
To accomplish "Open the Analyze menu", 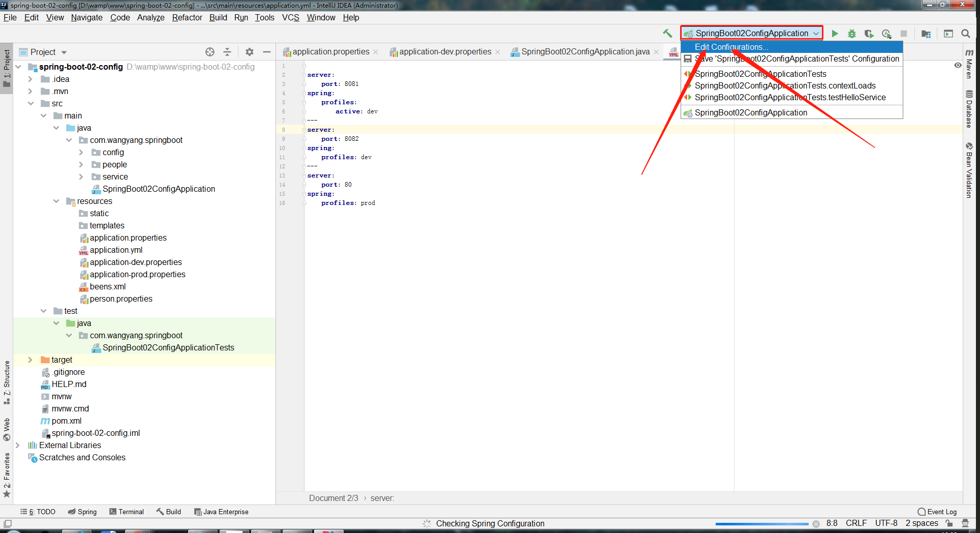I will (150, 18).
